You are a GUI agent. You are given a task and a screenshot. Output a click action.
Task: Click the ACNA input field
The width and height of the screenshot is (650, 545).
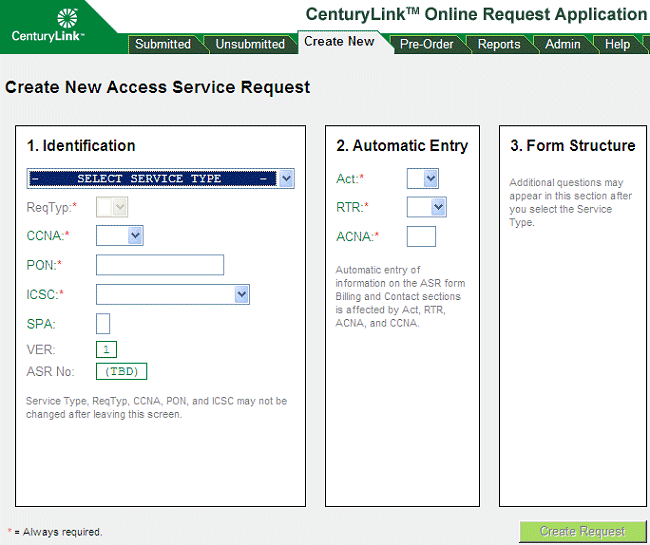(421, 236)
